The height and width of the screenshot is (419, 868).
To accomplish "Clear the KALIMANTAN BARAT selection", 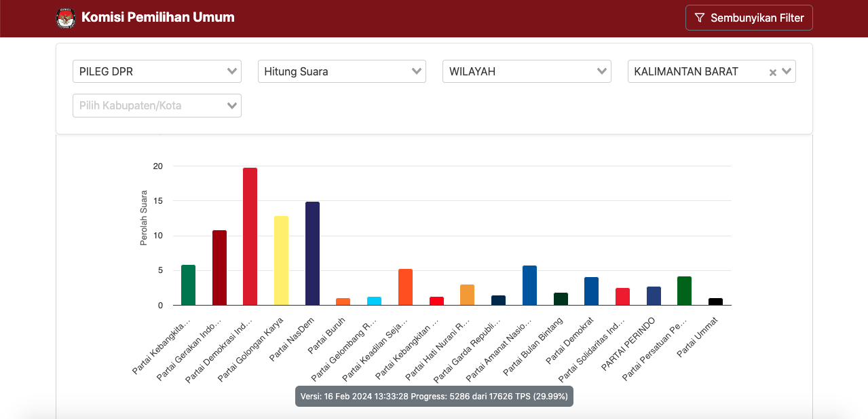I will (772, 73).
